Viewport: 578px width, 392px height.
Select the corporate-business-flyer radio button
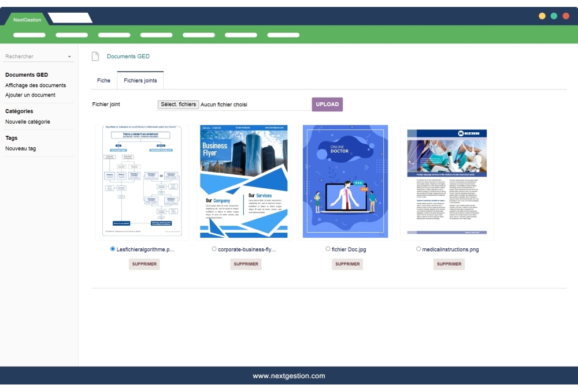[x=214, y=249]
